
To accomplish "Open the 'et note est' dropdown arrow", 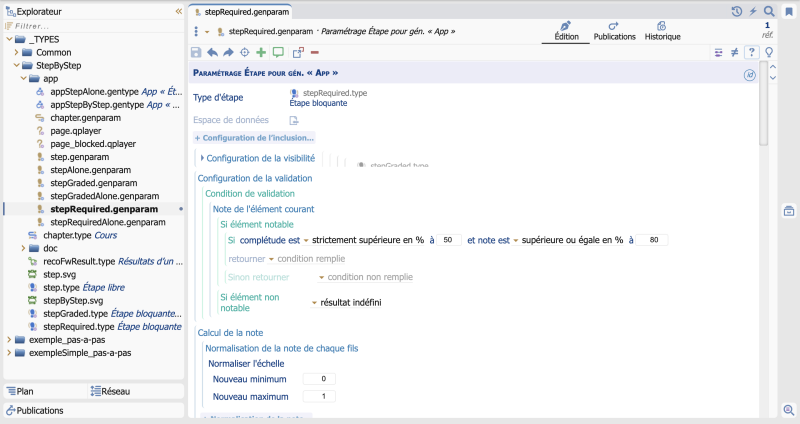I will pyautogui.click(x=516, y=240).
